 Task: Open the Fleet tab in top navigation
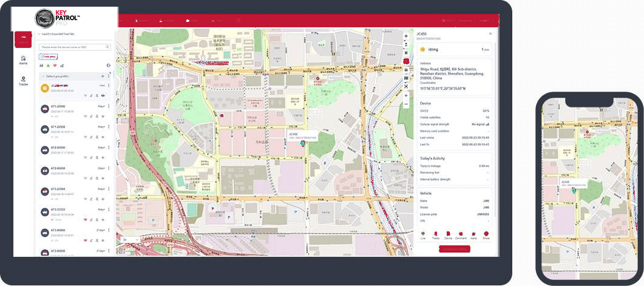pyautogui.click(x=217, y=20)
